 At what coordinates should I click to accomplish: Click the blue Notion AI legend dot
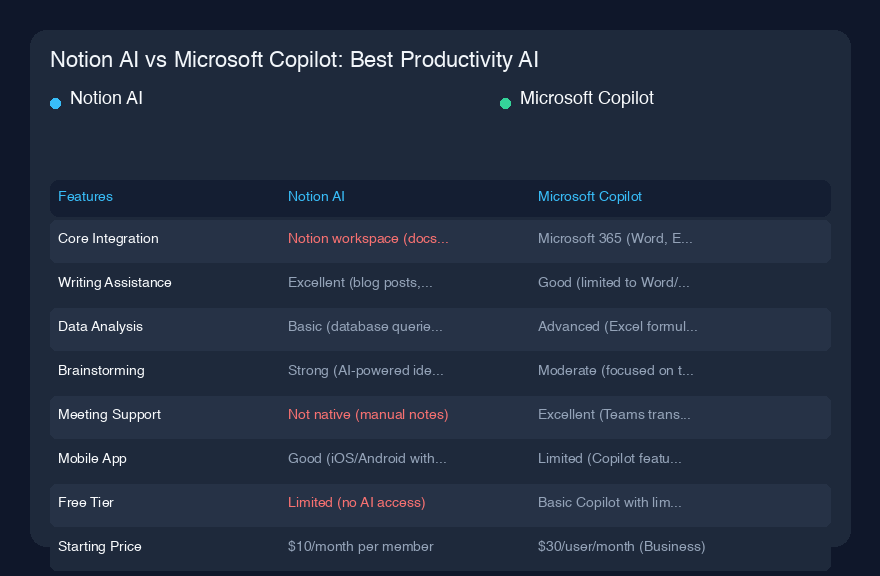coord(56,103)
